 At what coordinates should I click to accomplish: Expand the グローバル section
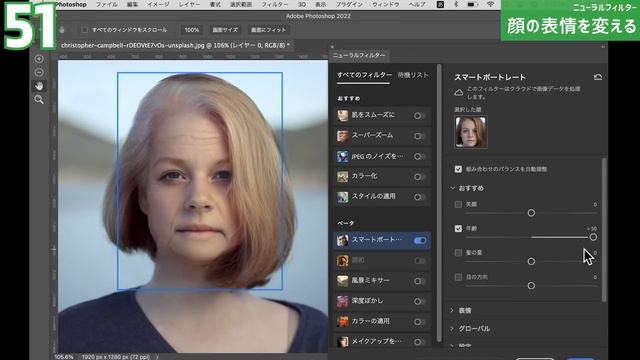(452, 329)
